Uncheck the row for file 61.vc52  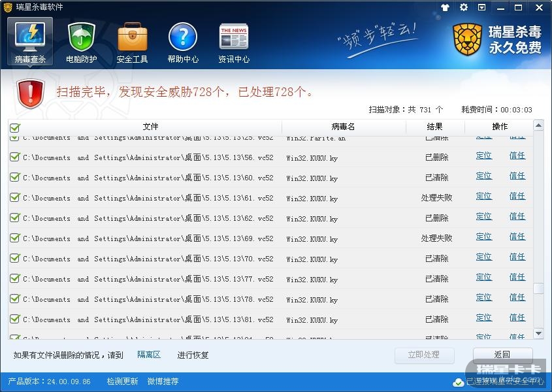[x=15, y=197]
